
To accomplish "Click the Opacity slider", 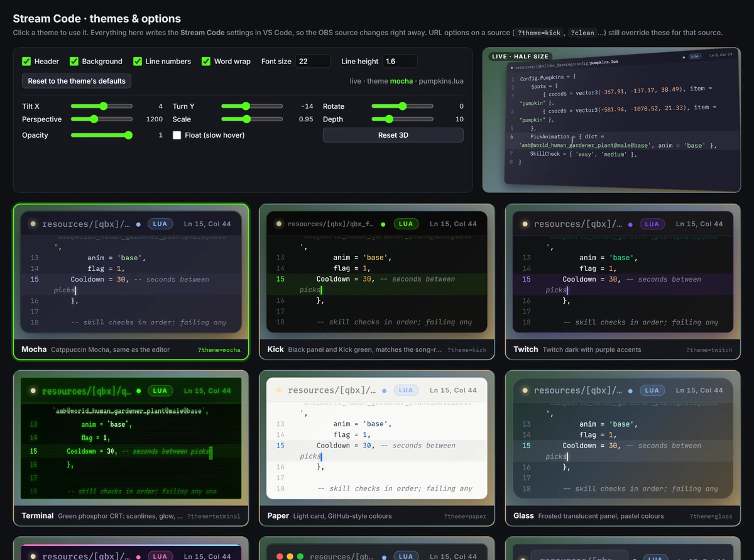I will tap(102, 135).
